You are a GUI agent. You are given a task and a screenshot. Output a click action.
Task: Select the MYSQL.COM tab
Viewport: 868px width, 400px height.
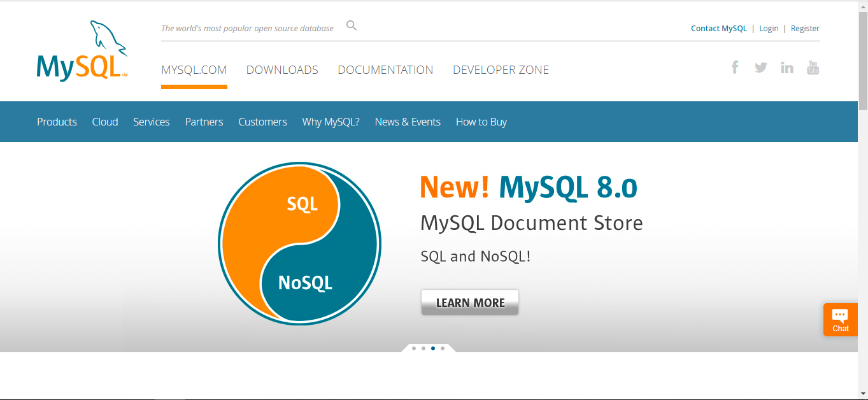click(x=194, y=70)
